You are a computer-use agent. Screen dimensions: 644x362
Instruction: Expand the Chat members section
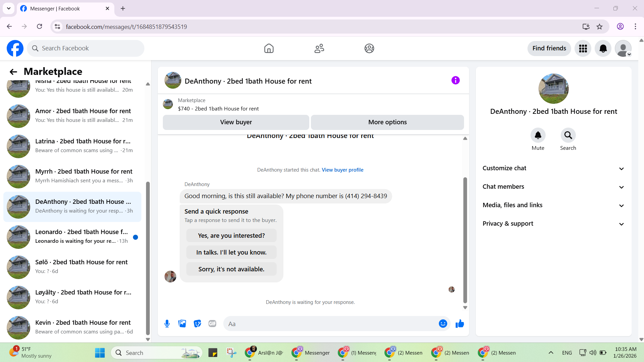tap(553, 187)
